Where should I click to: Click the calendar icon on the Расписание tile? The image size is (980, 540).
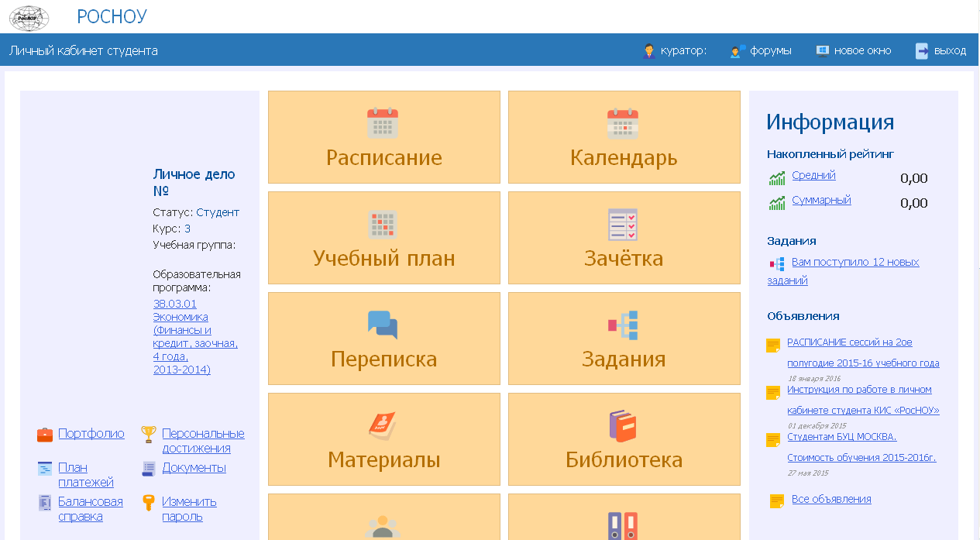[383, 124]
